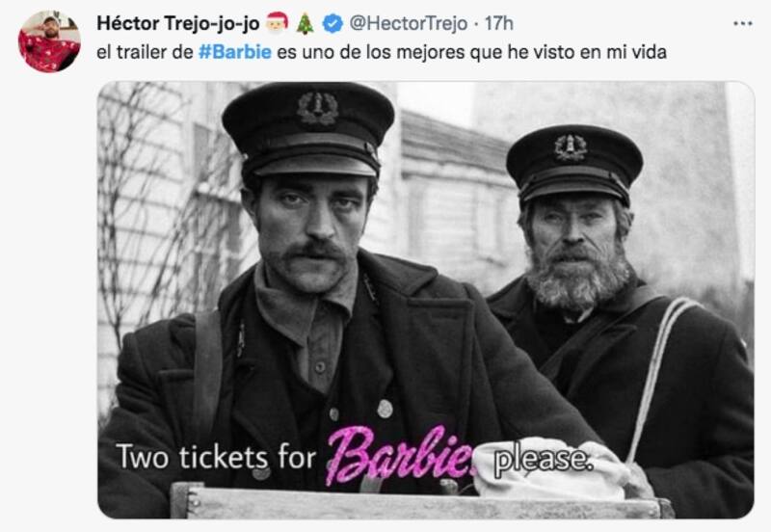Visit the @HectorTrejo handle profile
The image size is (771, 532).
point(408,23)
